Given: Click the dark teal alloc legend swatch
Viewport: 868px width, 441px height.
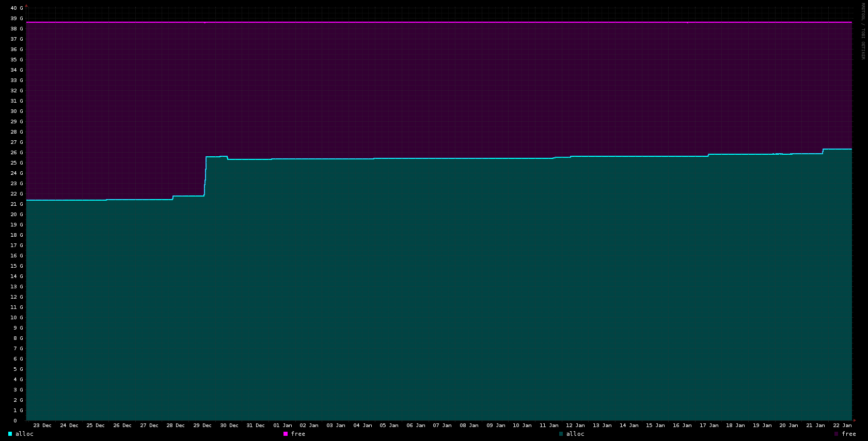Looking at the screenshot, I should coord(561,434).
